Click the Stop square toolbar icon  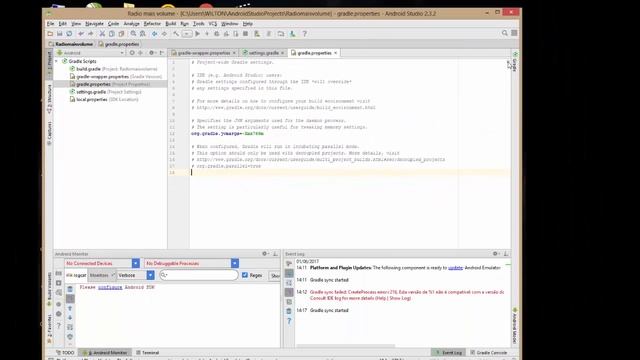(245, 34)
